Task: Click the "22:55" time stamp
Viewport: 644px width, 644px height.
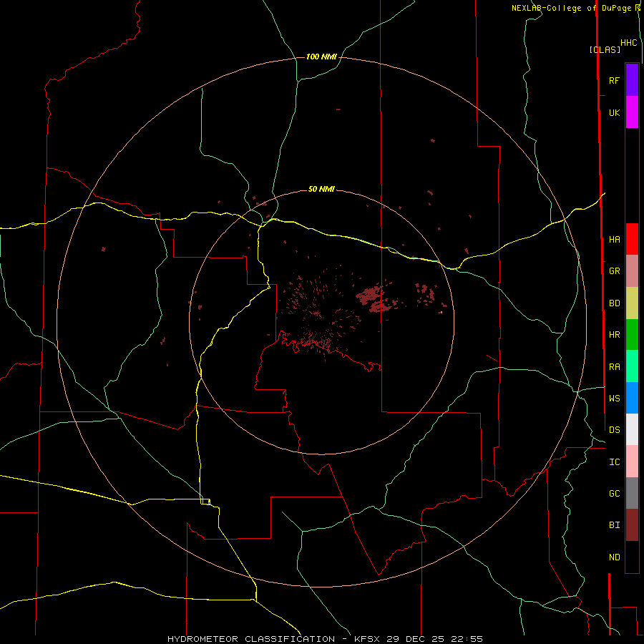Action: coord(467,639)
